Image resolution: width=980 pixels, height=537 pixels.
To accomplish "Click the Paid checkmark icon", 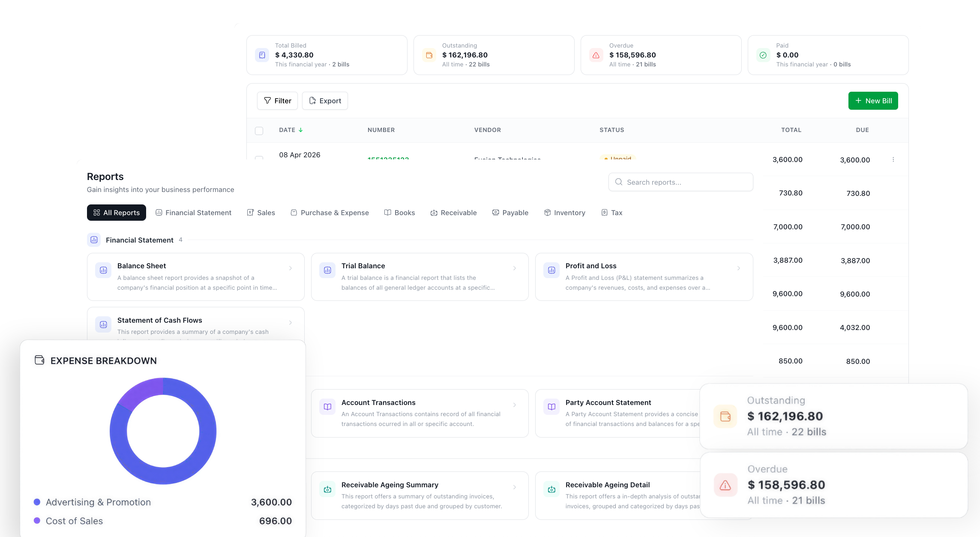I will 763,55.
